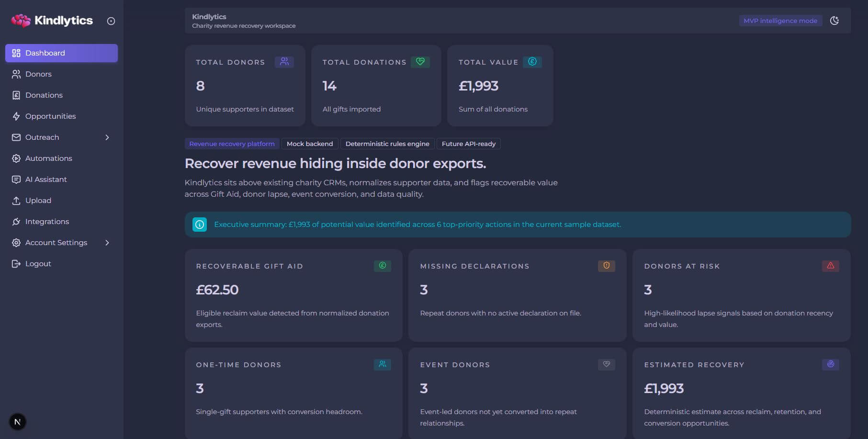Click the Donors people icon in sidebar
The image size is (868, 439).
(x=16, y=74)
